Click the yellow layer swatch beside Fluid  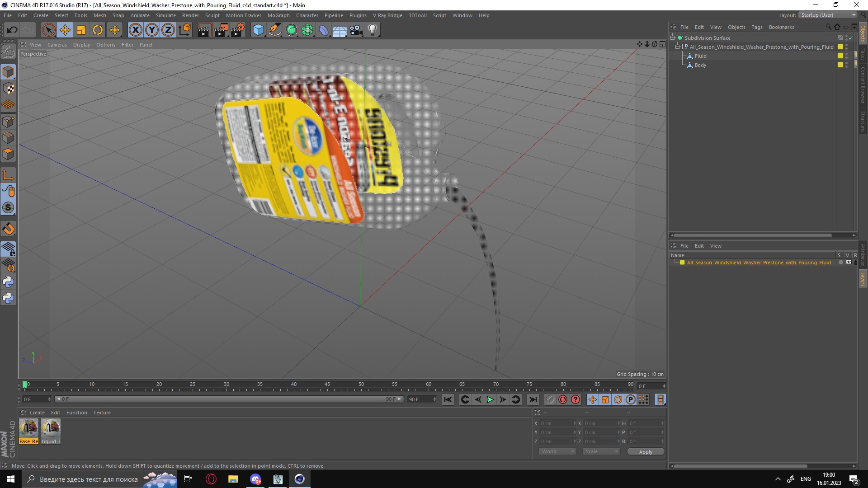840,56
